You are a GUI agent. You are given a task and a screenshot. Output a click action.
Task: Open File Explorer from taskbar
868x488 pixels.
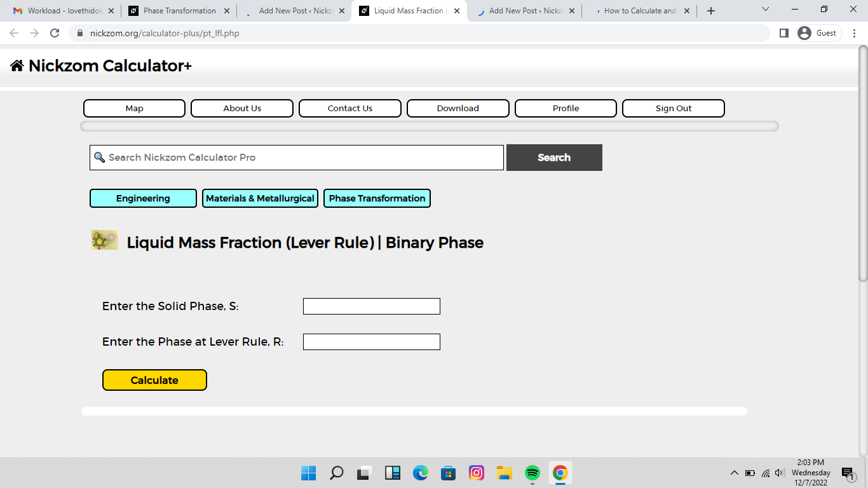[505, 473]
